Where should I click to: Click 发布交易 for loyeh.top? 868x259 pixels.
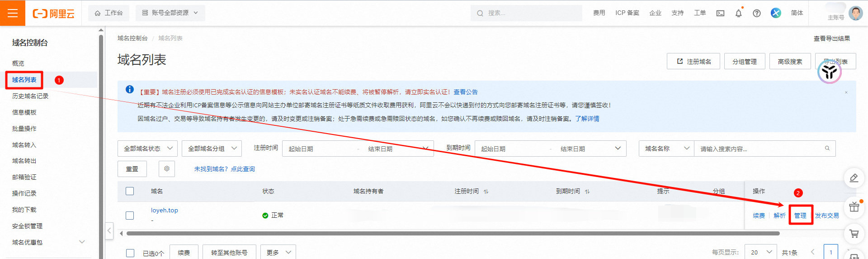[827, 216]
